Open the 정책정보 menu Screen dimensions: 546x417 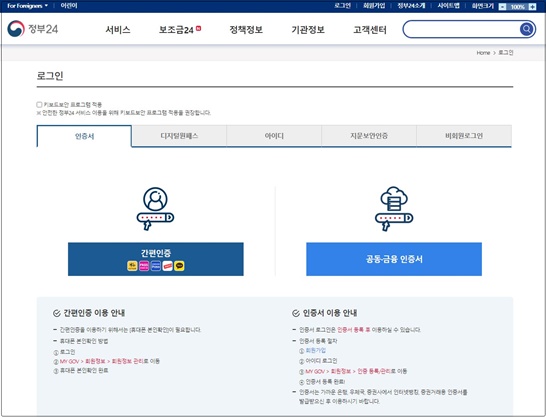pos(246,30)
